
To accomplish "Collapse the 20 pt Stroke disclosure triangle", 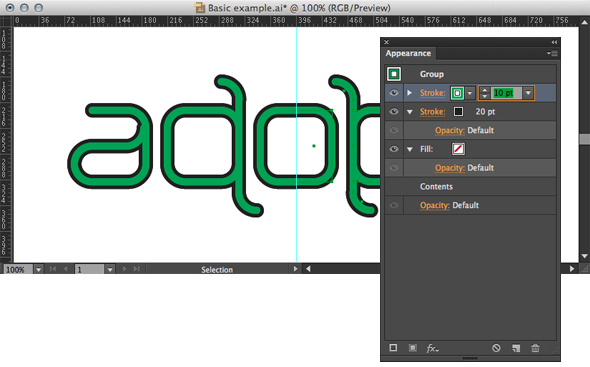I will click(x=410, y=112).
